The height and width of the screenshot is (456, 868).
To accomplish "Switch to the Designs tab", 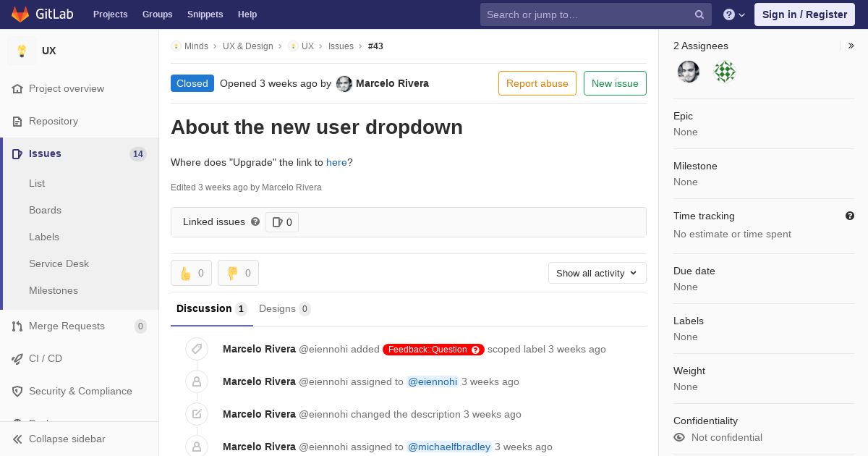I will pyautogui.click(x=284, y=308).
